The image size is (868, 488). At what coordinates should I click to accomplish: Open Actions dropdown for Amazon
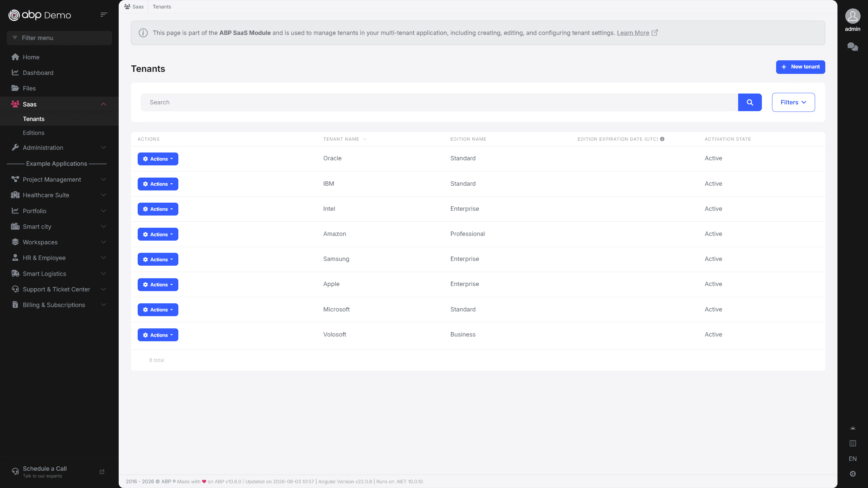click(158, 234)
